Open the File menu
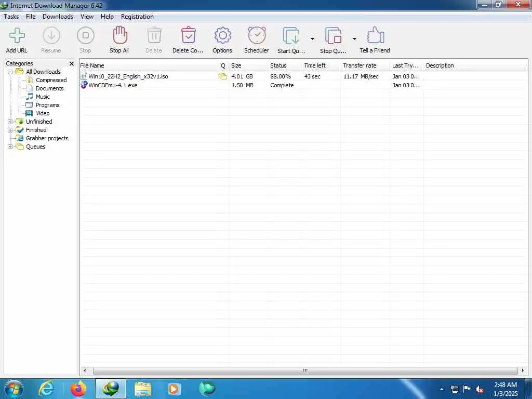 31,17
